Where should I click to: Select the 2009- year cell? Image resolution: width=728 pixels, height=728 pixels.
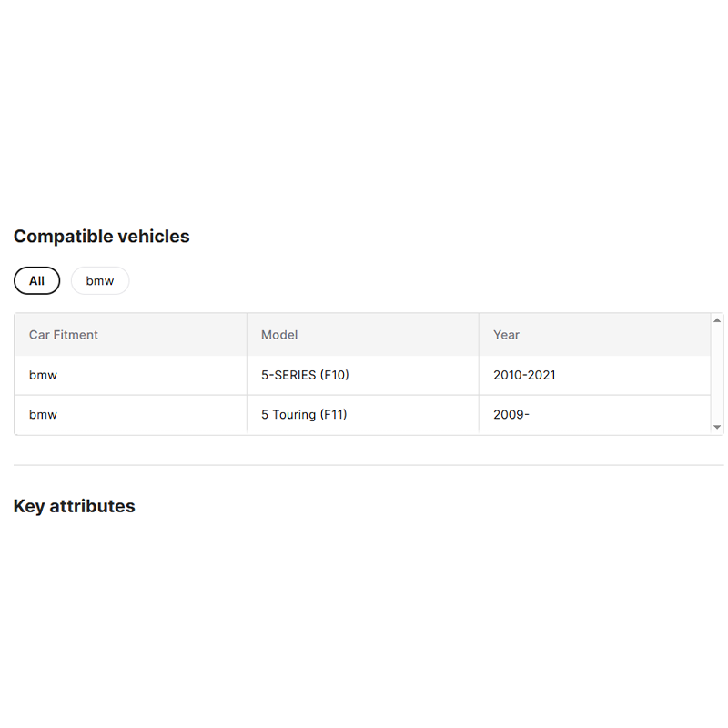(511, 415)
